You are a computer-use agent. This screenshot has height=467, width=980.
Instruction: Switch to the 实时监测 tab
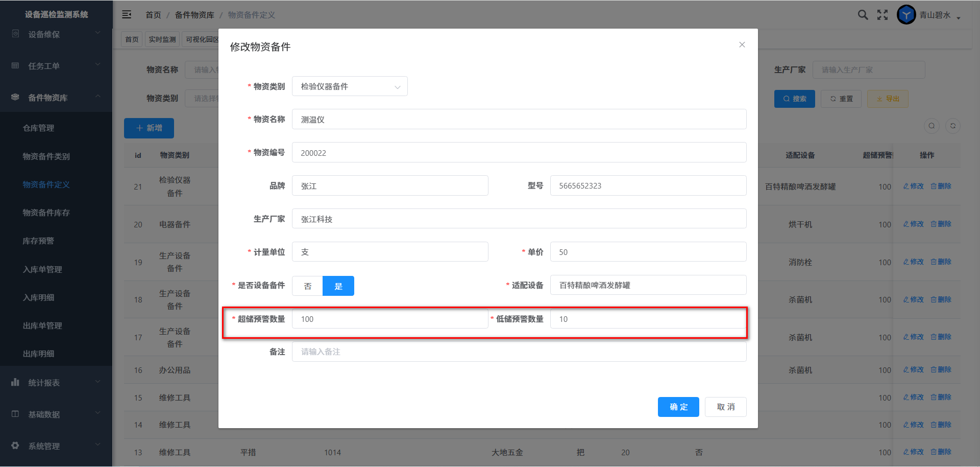162,39
